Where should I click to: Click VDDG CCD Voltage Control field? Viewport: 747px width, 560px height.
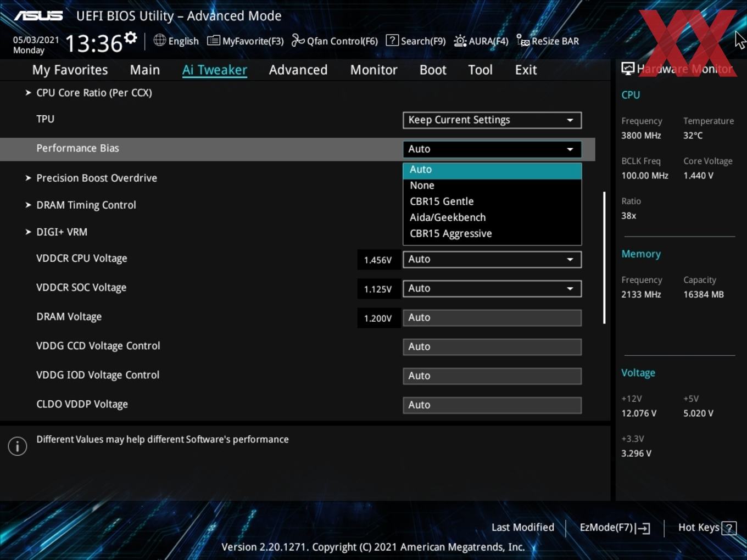pyautogui.click(x=492, y=347)
